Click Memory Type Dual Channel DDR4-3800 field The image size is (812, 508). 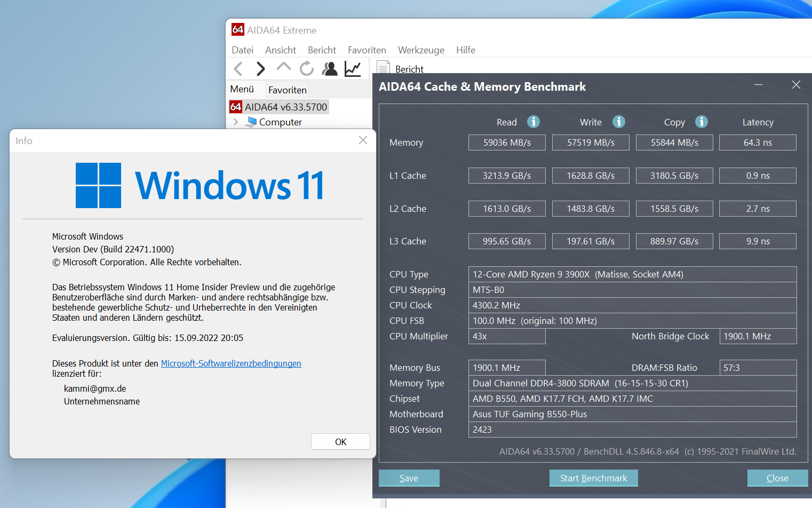pos(632,383)
